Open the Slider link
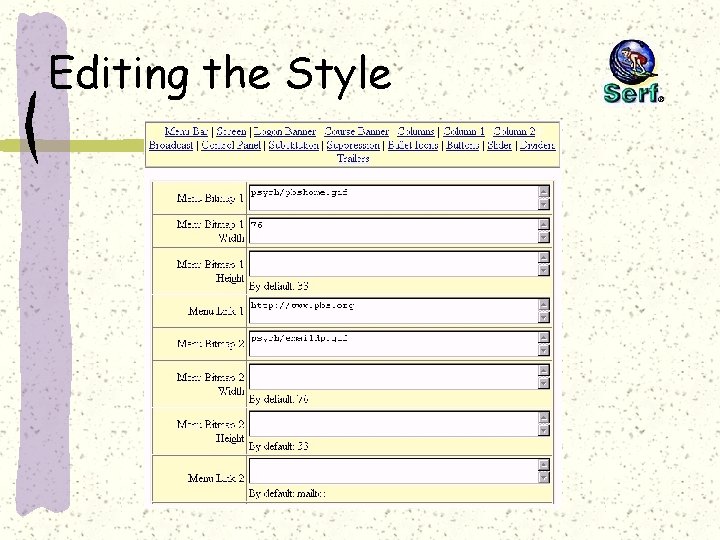720x540 pixels. pos(499,145)
